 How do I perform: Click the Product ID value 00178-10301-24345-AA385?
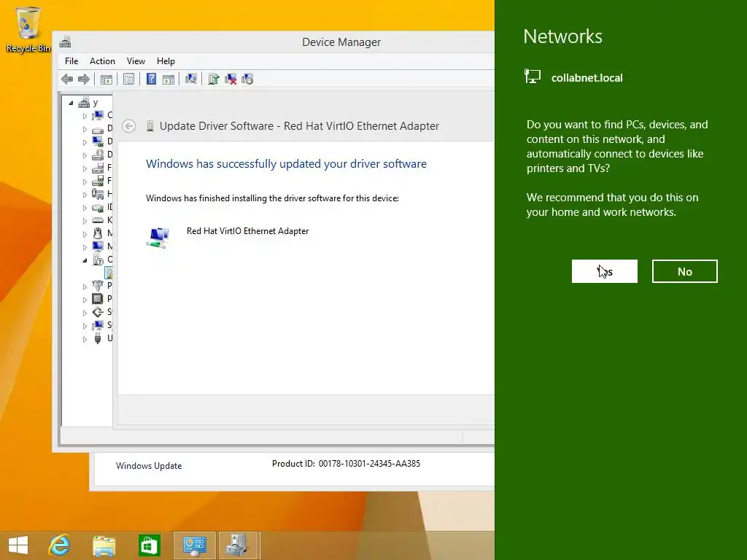point(369,464)
